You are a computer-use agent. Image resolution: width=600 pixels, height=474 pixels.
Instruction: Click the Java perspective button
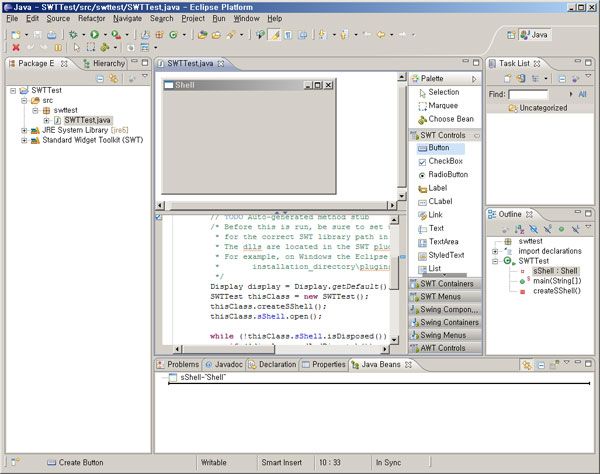(535, 35)
